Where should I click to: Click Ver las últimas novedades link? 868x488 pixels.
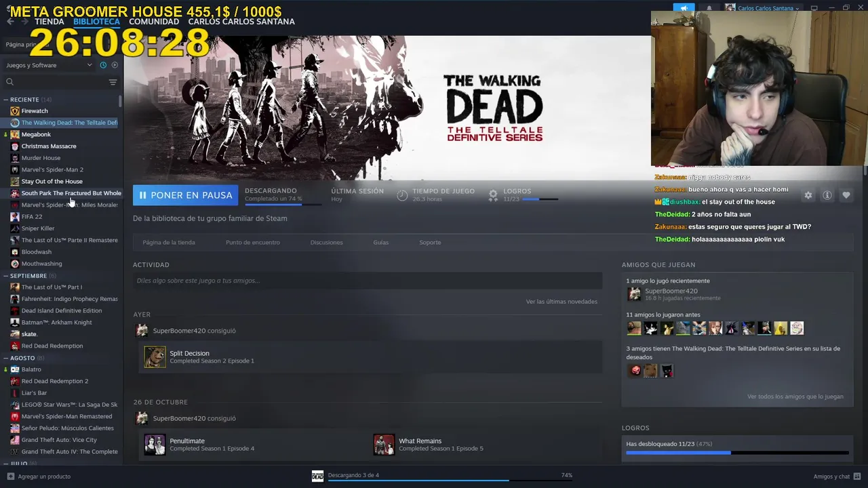tap(561, 302)
